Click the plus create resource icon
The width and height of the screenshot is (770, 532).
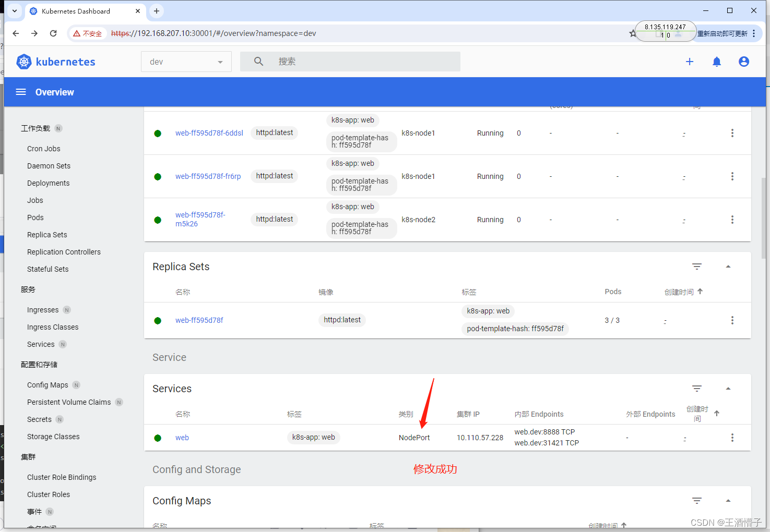point(690,62)
